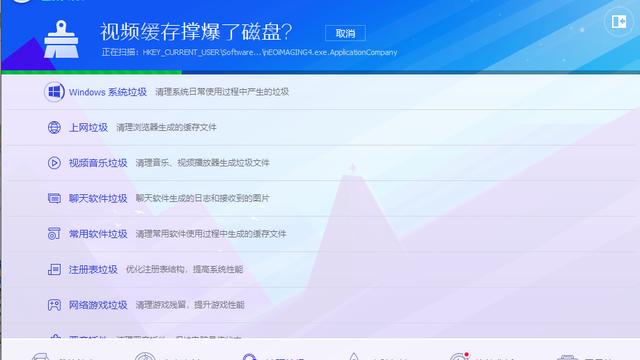Open the 视频音乐垃圾 category
The width and height of the screenshot is (640, 360).
pos(98,163)
